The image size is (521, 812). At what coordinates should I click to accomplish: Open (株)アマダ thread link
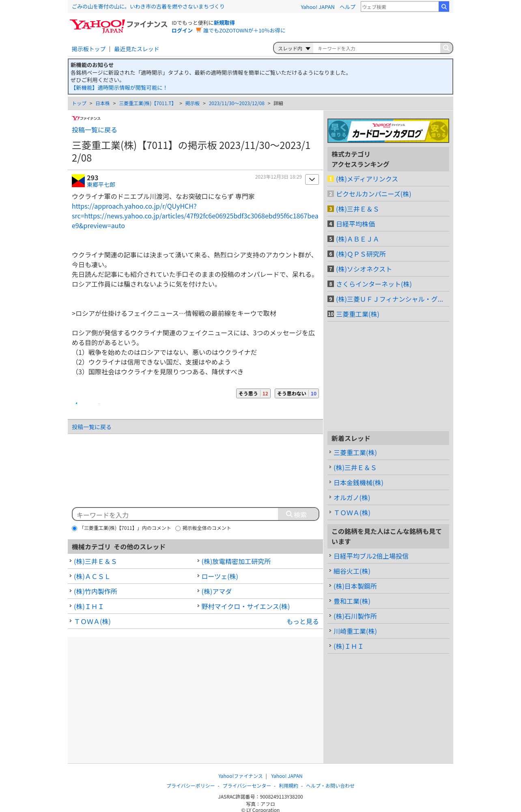tap(217, 592)
